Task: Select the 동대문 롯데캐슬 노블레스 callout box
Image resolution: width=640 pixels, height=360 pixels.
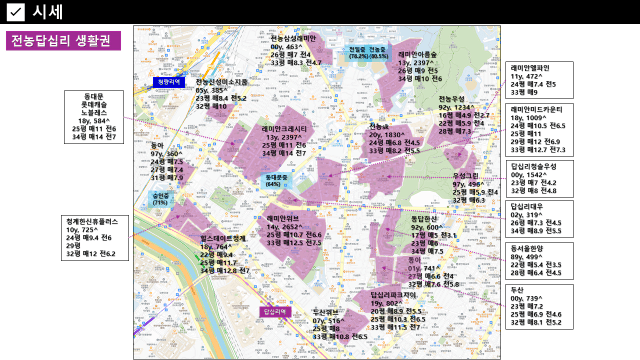Action: click(94, 117)
